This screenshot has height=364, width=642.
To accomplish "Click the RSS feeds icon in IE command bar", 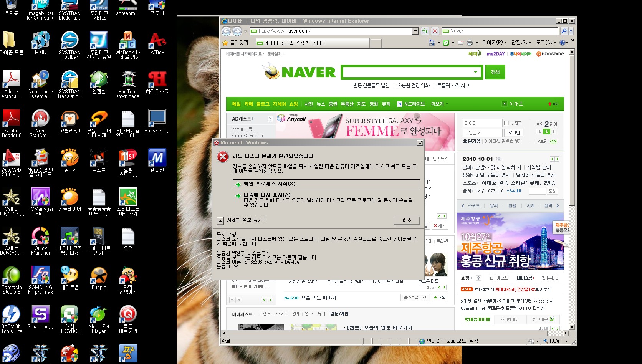I will (x=446, y=43).
